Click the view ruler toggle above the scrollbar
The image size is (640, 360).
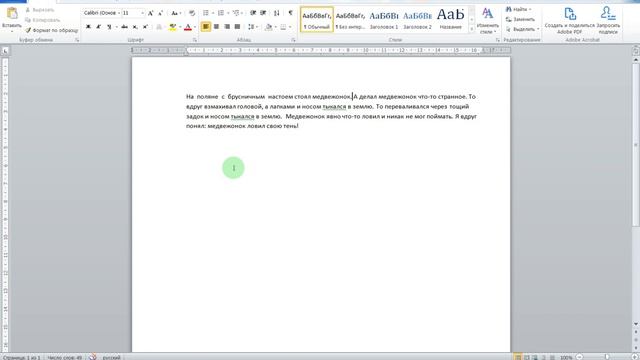[636, 51]
